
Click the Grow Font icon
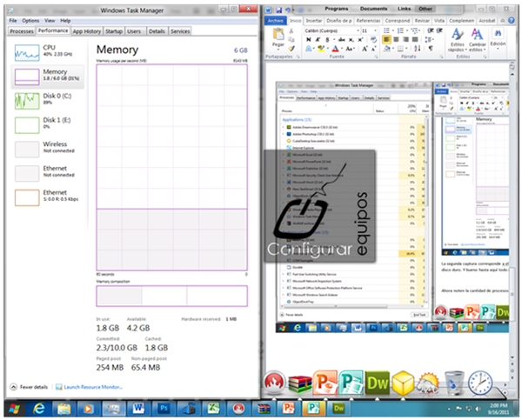pyautogui.click(x=365, y=49)
